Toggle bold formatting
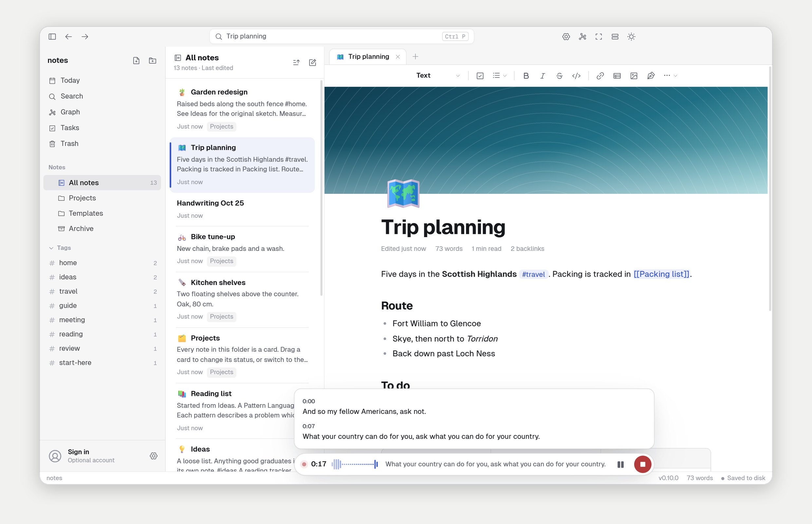The width and height of the screenshot is (812, 524). 526,76
